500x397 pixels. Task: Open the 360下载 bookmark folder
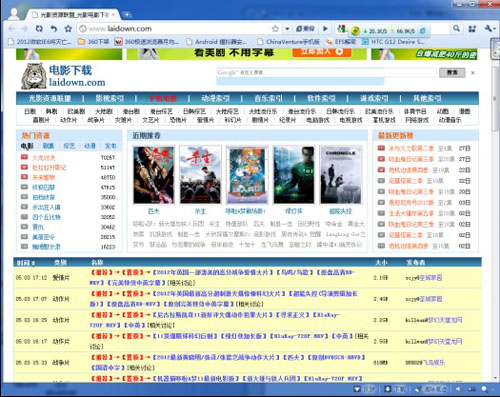(x=94, y=42)
